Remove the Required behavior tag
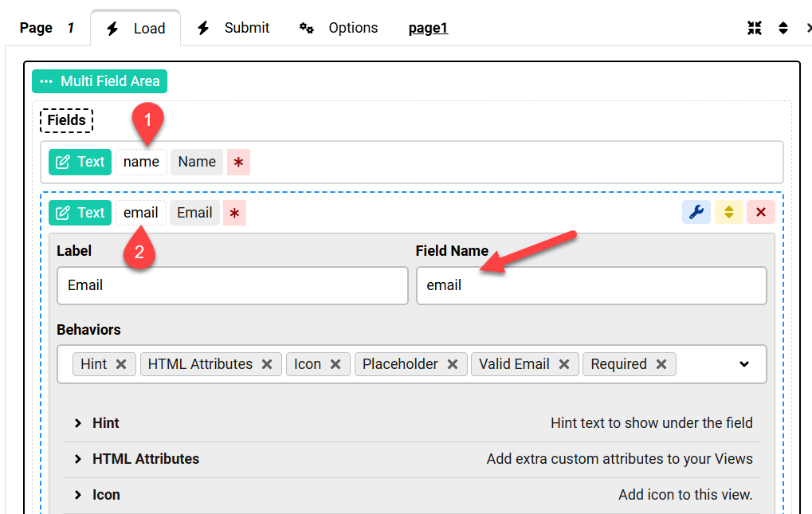This screenshot has height=514, width=812. pyautogui.click(x=661, y=364)
